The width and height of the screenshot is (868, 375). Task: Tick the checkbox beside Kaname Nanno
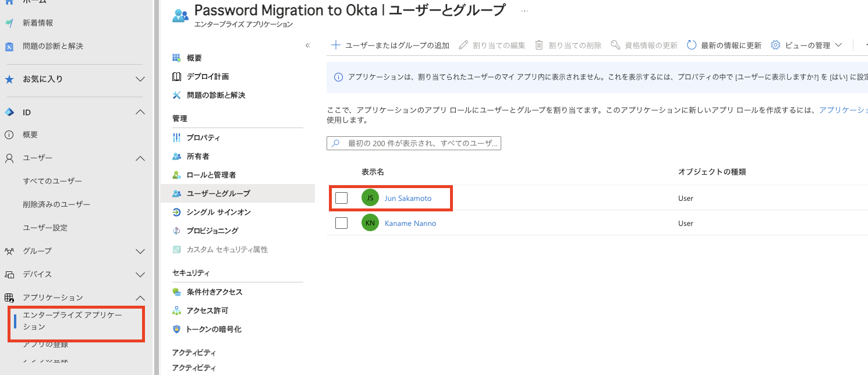coord(342,223)
